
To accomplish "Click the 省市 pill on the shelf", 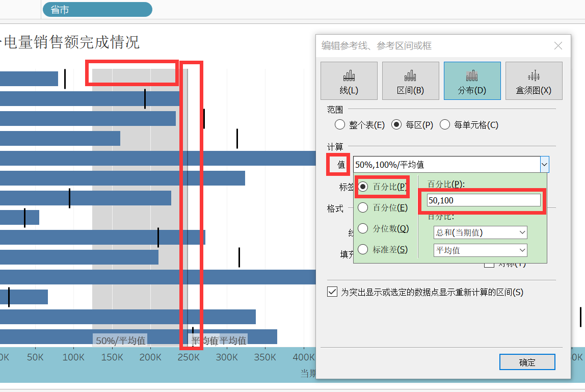I will tap(97, 9).
